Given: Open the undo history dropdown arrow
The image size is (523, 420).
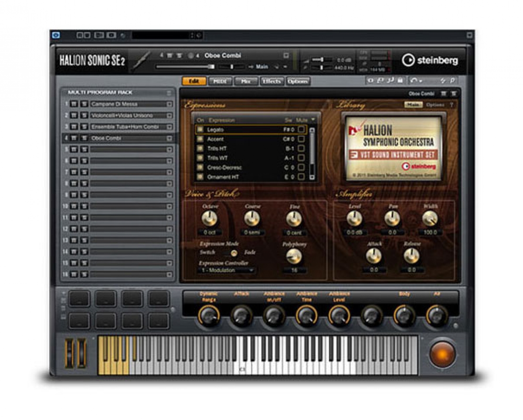Looking at the screenshot, I should (420, 81).
